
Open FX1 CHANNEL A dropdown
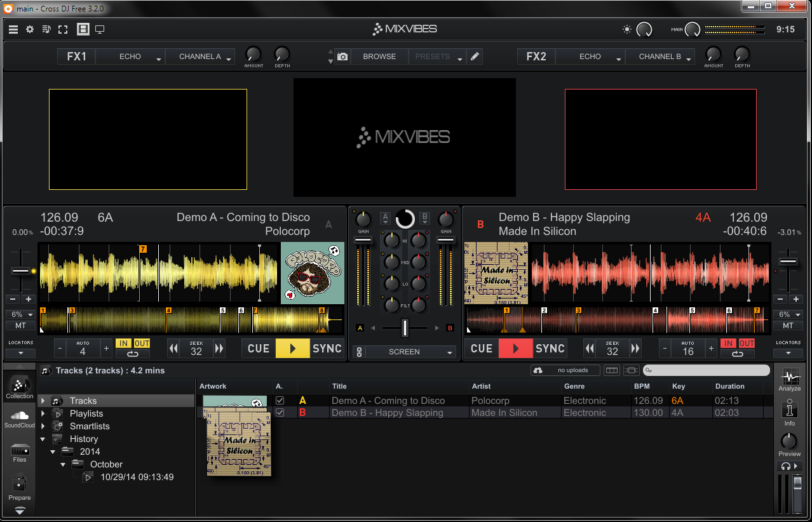click(200, 57)
